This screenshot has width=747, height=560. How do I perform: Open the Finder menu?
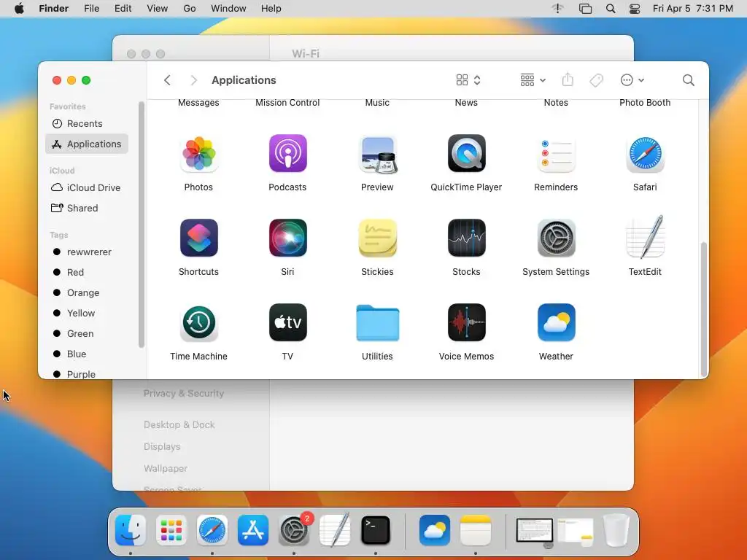click(54, 9)
